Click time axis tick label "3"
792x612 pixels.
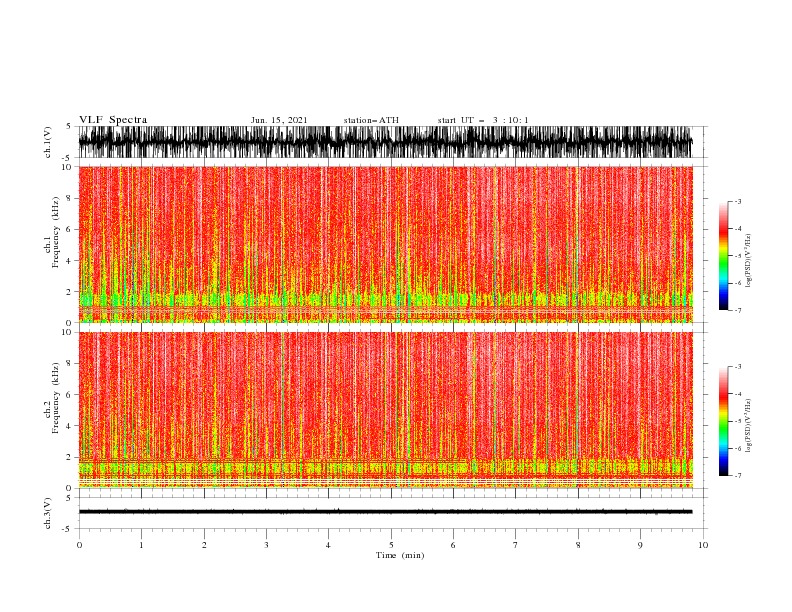(266, 545)
